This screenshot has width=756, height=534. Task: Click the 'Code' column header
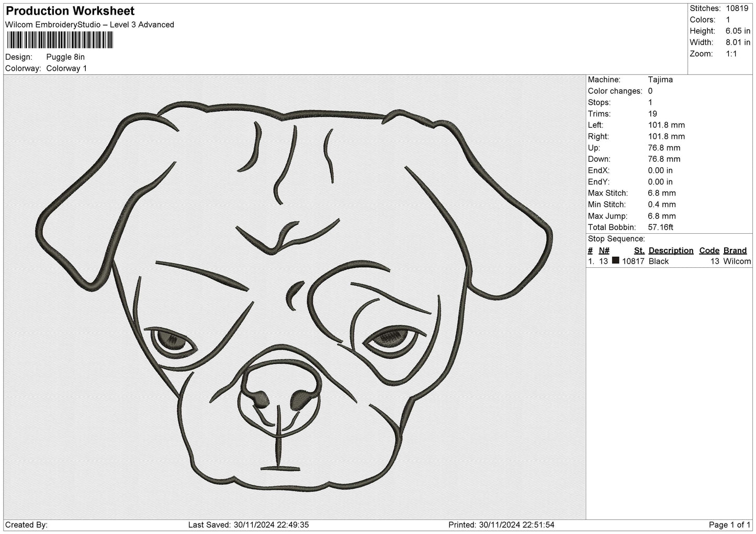click(709, 251)
